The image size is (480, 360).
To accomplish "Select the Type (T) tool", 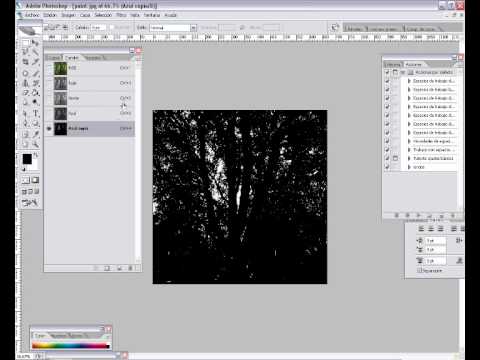I will tap(35, 114).
